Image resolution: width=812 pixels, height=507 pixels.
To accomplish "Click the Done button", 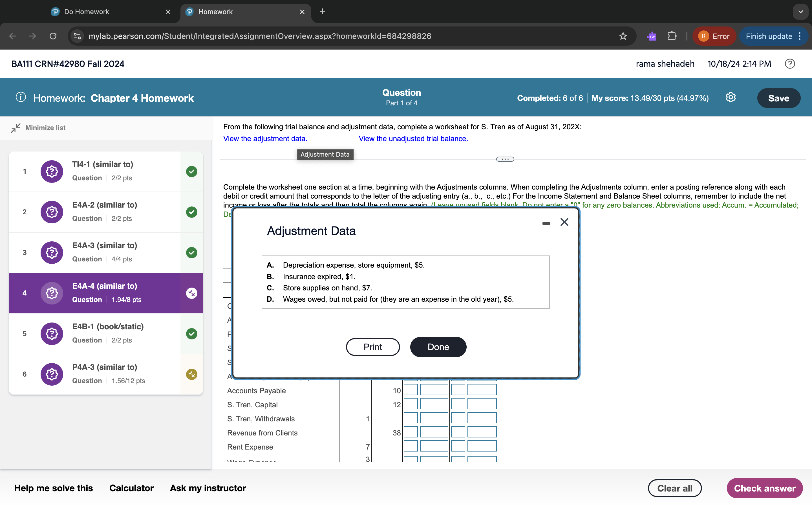I will 438,347.
